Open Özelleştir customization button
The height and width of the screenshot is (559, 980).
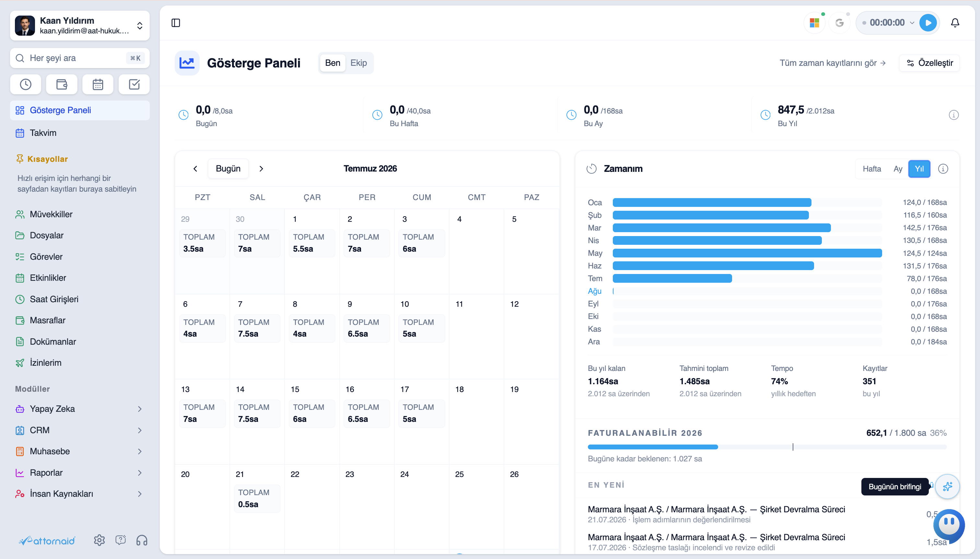click(929, 63)
